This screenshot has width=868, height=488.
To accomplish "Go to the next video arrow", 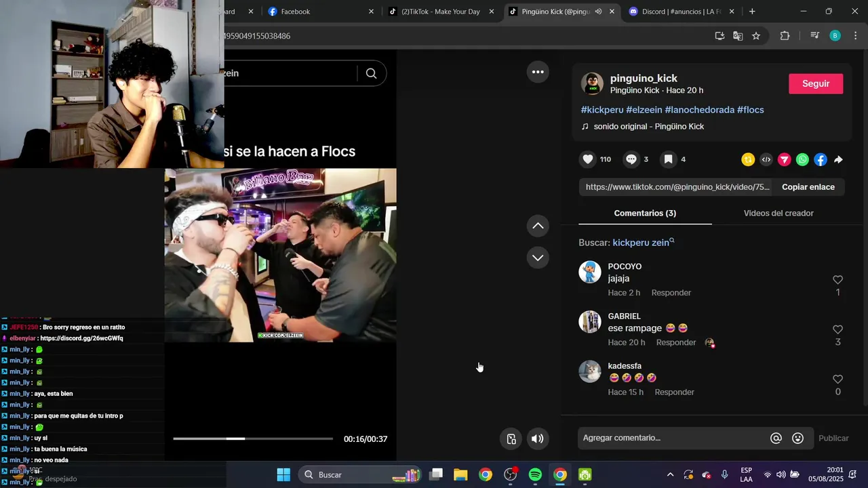I will (x=538, y=258).
